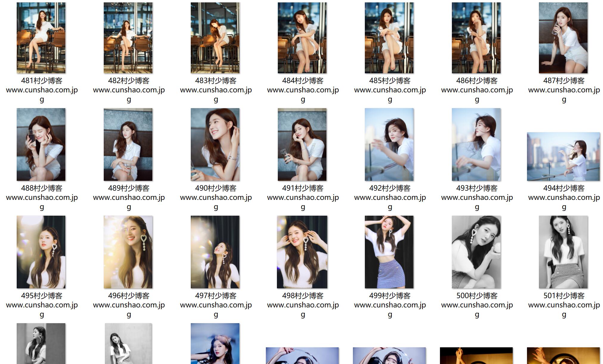Select thumbnail of image 488
Screen dimensions: 603x364
[41, 144]
